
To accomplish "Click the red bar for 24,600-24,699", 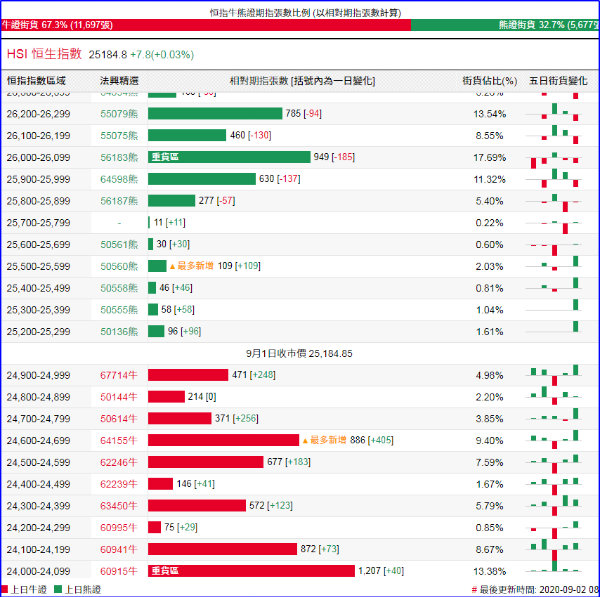I will [x=223, y=440].
